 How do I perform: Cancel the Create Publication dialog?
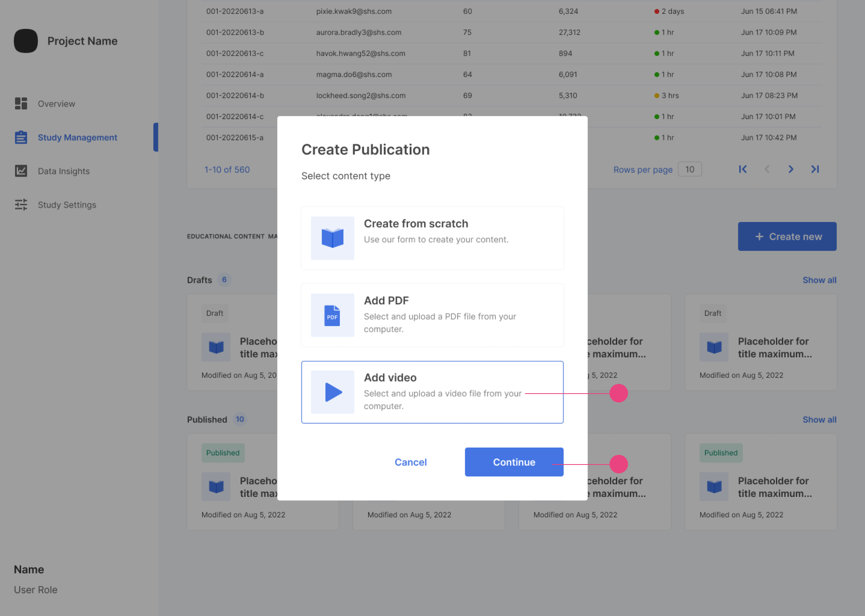[x=410, y=462]
